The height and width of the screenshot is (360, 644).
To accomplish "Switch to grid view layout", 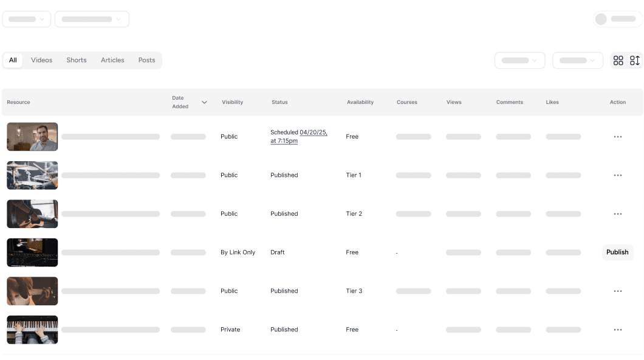I will click(x=618, y=60).
